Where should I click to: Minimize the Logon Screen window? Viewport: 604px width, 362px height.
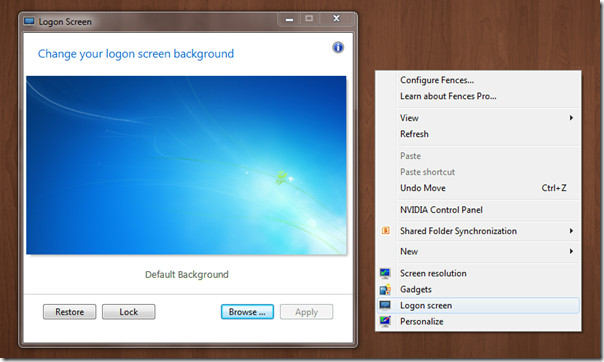pyautogui.click(x=289, y=19)
